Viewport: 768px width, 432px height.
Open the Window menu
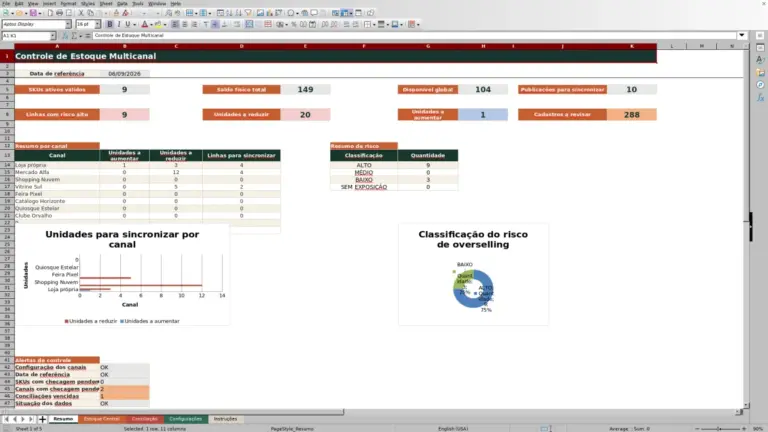pyautogui.click(x=157, y=3)
